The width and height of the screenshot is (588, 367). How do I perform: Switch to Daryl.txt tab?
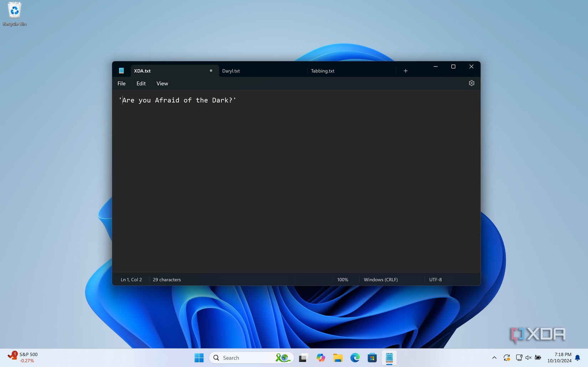coord(231,71)
